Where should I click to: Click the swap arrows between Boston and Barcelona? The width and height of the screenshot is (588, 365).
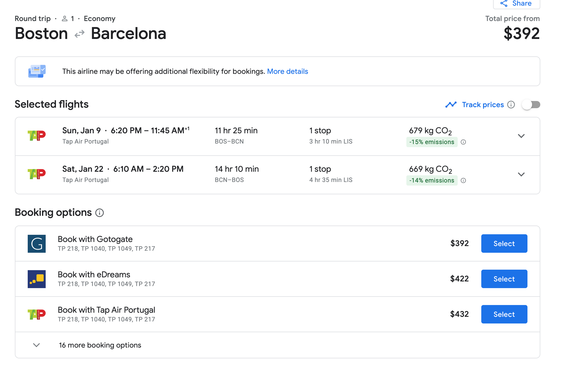click(79, 33)
